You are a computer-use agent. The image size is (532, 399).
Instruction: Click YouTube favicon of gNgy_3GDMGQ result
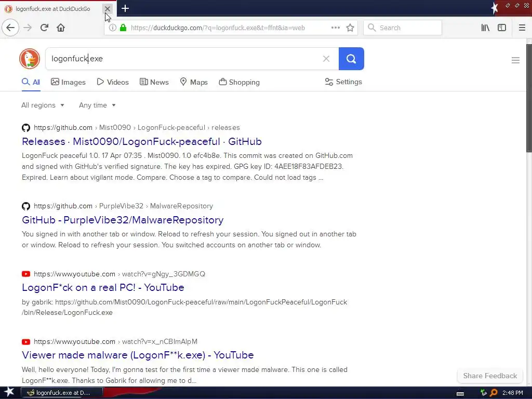(x=26, y=274)
